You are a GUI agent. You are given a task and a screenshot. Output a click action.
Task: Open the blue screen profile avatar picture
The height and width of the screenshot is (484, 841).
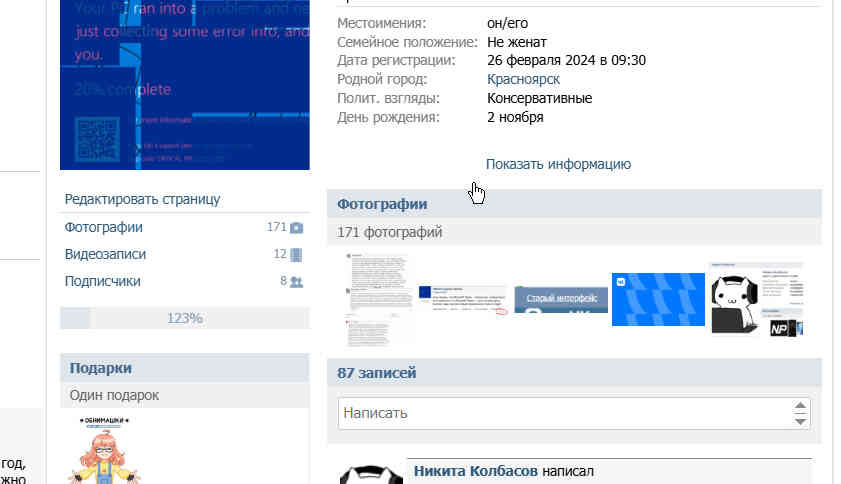click(x=185, y=85)
